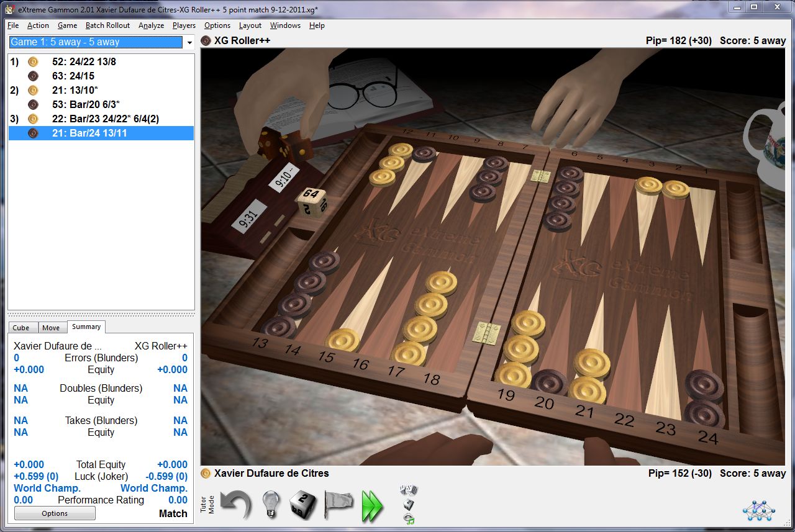Click gold checker icon on move 3 row
The height and width of the screenshot is (532, 795).
pyautogui.click(x=33, y=119)
